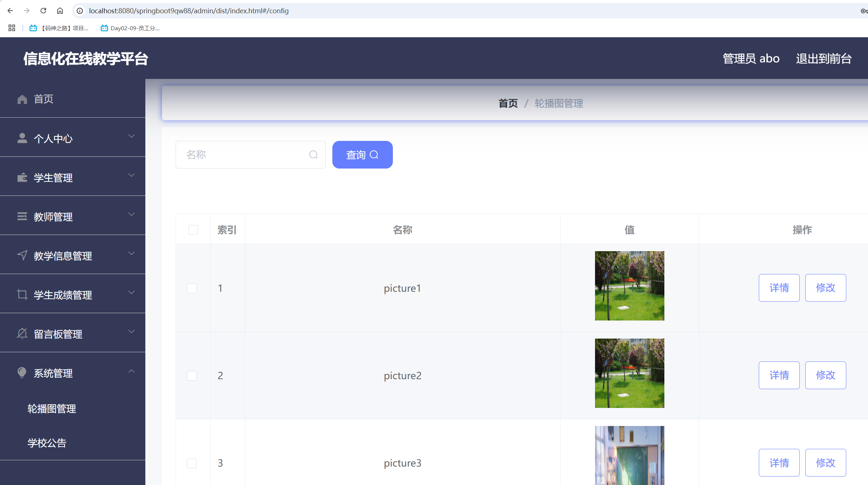Screen dimensions: 868x485
Task: Select the 教师管理 list icon
Action: pyautogui.click(x=22, y=216)
